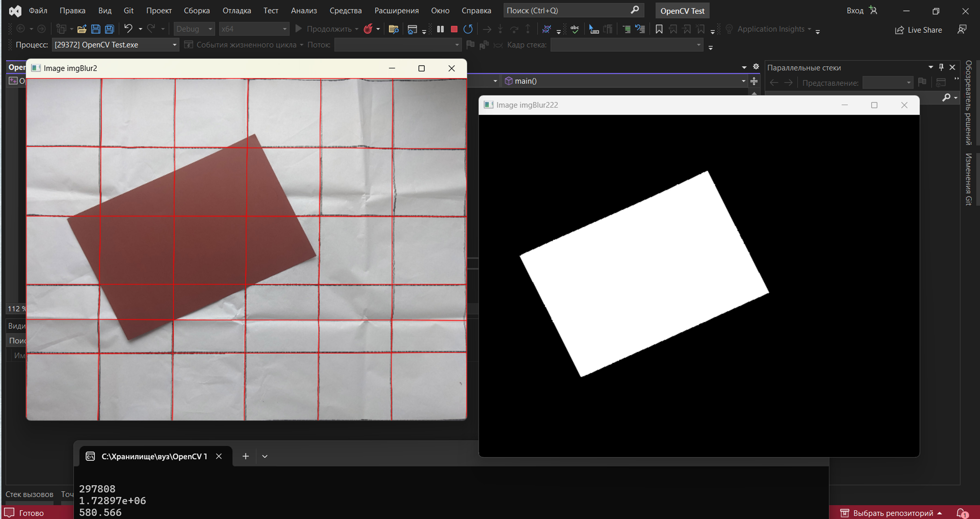The height and width of the screenshot is (519, 980).
Task: Open the Справка menu
Action: pos(476,11)
